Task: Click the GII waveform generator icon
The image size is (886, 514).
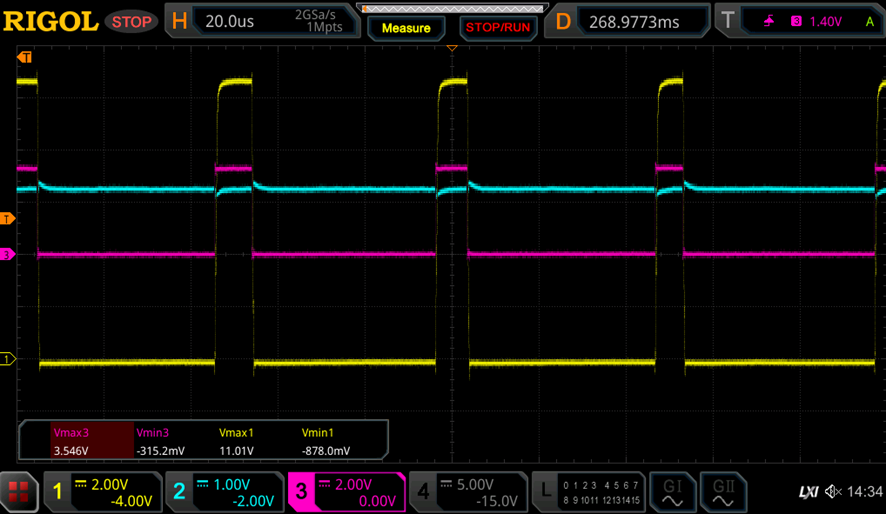Action: [723, 492]
